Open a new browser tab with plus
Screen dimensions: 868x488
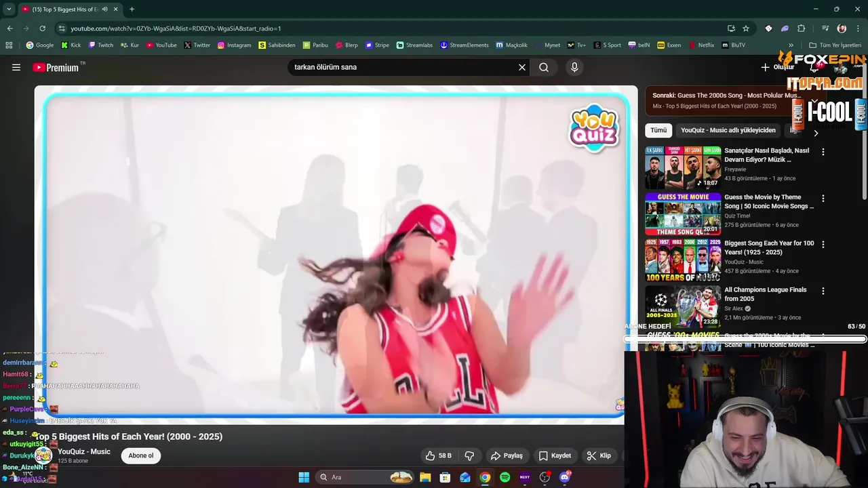point(132,9)
